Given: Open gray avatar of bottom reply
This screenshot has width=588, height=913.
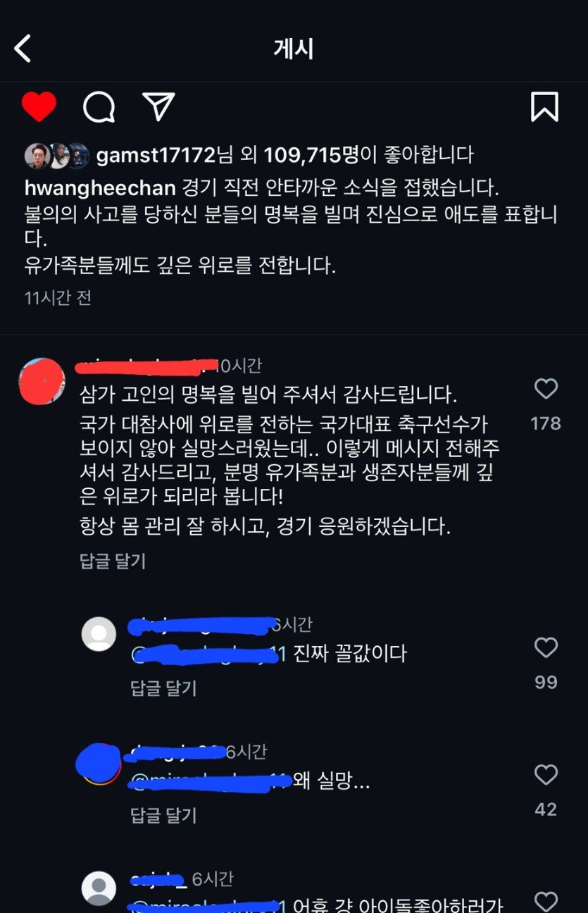Looking at the screenshot, I should click(x=99, y=888).
